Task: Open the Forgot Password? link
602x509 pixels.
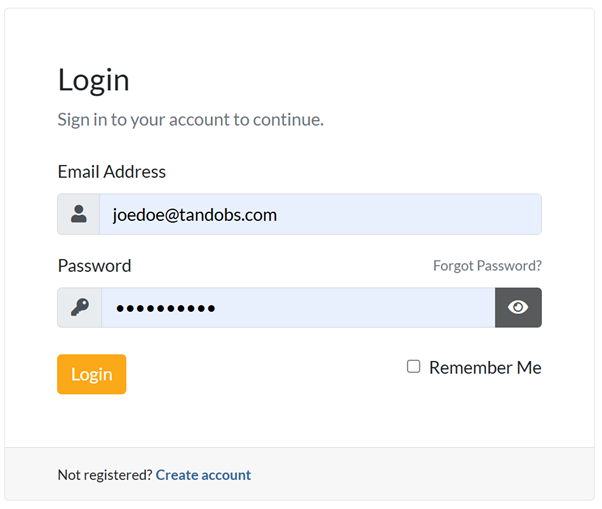Action: (x=487, y=266)
